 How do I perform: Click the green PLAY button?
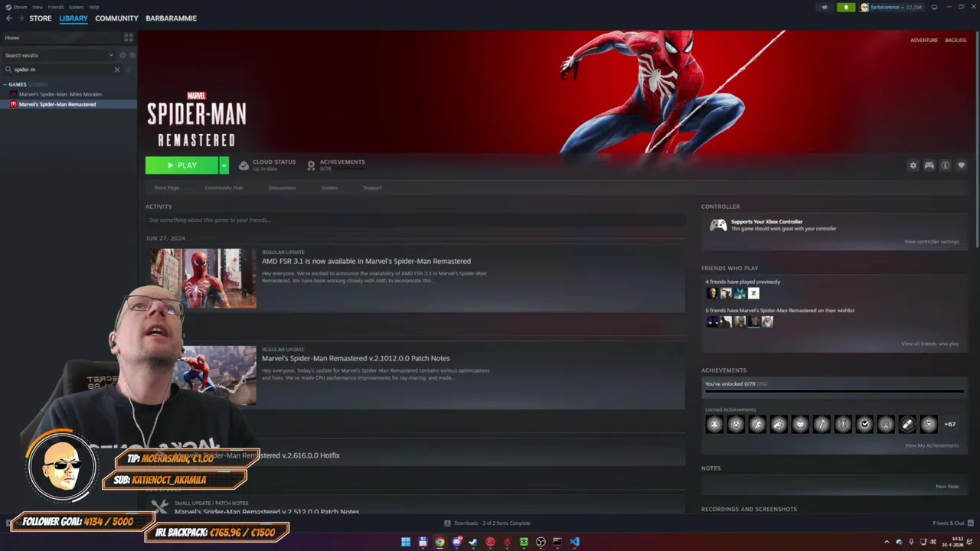click(182, 165)
